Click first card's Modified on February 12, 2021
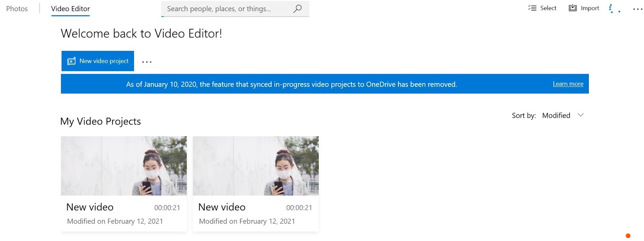The height and width of the screenshot is (241, 644). [115, 221]
